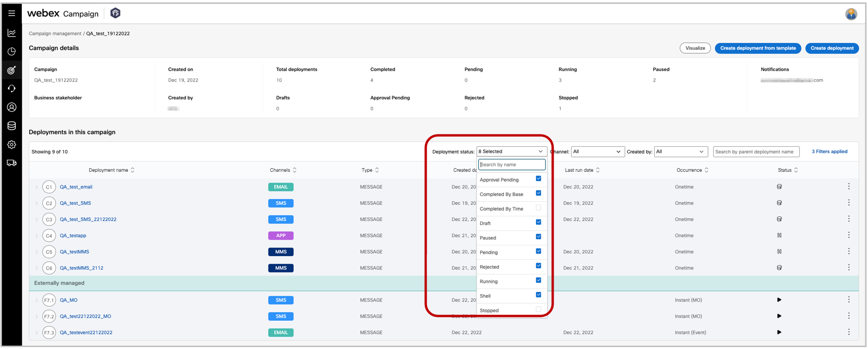868x349 pixels.
Task: Expand the QA_testapp deployment row
Action: [36, 236]
